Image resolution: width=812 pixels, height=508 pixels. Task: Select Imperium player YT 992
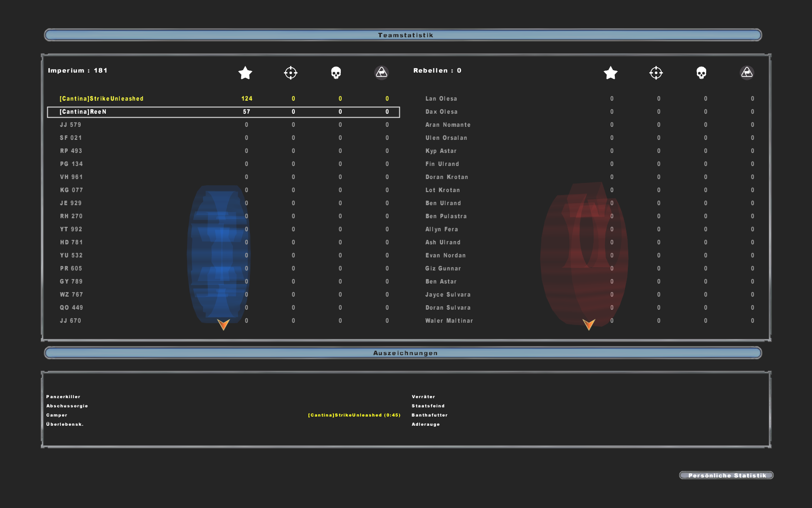tap(71, 229)
